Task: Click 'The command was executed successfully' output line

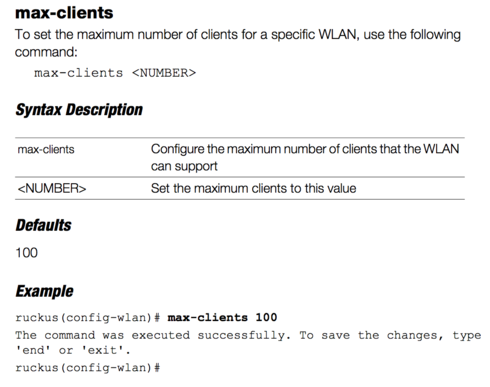Action: (248, 335)
